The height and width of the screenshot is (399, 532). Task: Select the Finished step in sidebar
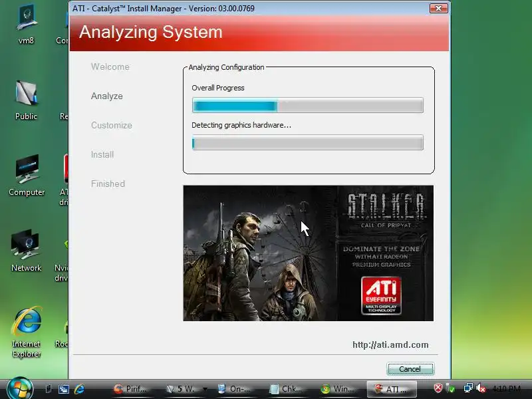click(x=108, y=184)
